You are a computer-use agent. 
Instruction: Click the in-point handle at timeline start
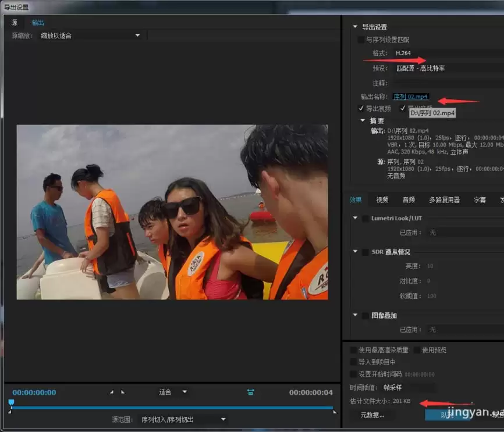pyautogui.click(x=10, y=412)
